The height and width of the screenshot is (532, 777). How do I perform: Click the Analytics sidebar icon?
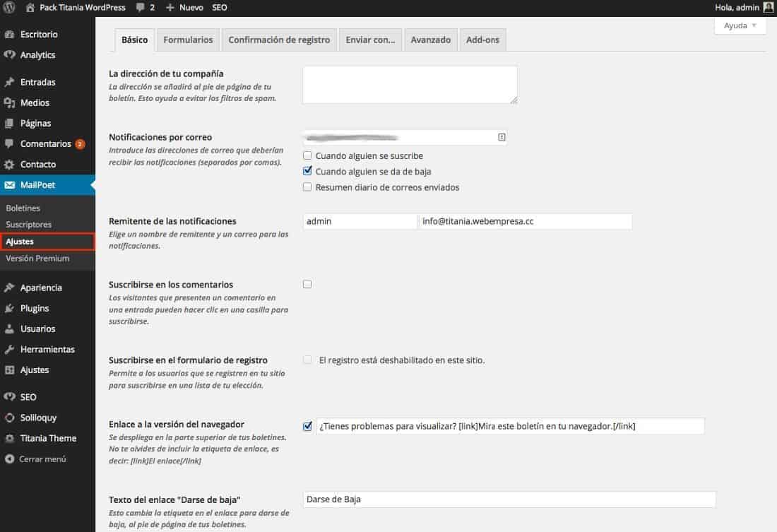(9, 54)
